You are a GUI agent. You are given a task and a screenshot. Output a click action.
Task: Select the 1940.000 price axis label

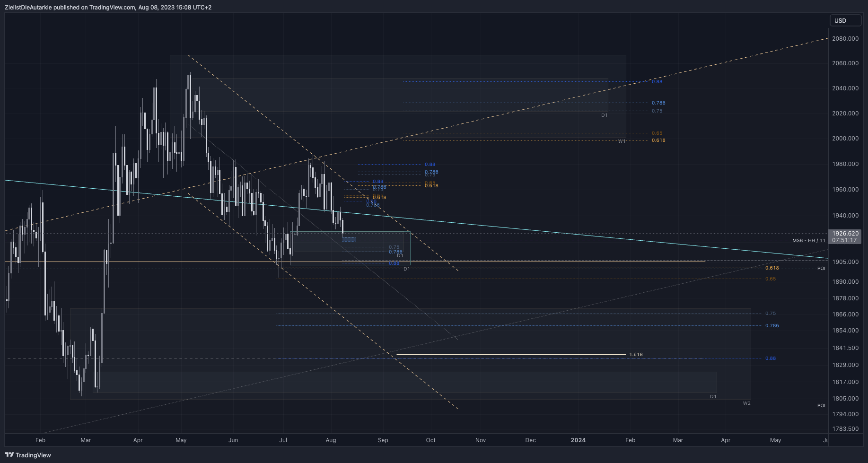tap(845, 216)
